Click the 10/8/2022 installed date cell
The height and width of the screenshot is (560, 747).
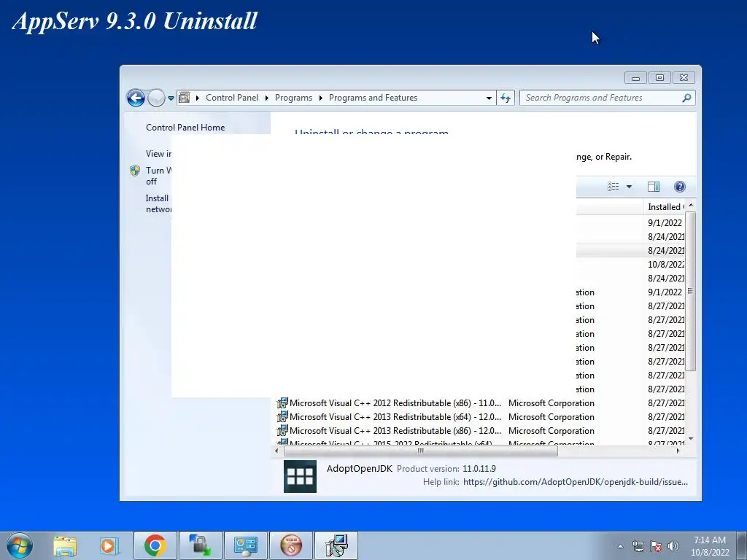point(666,264)
